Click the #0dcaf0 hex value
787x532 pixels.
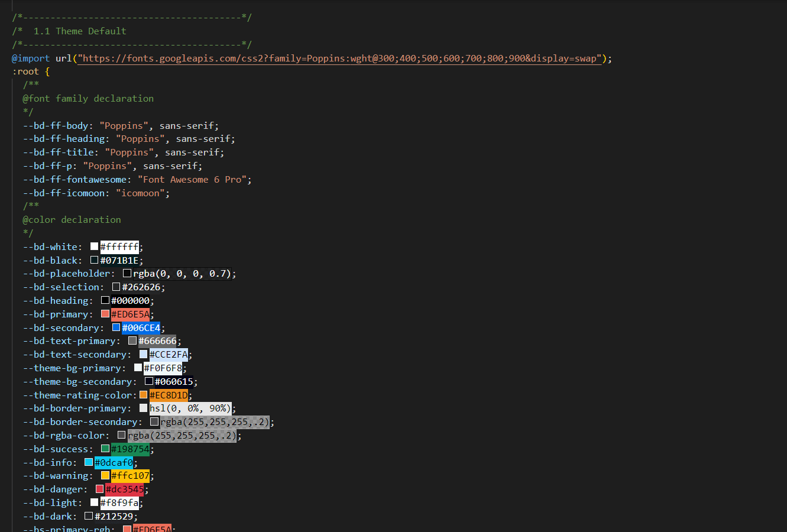114,462
